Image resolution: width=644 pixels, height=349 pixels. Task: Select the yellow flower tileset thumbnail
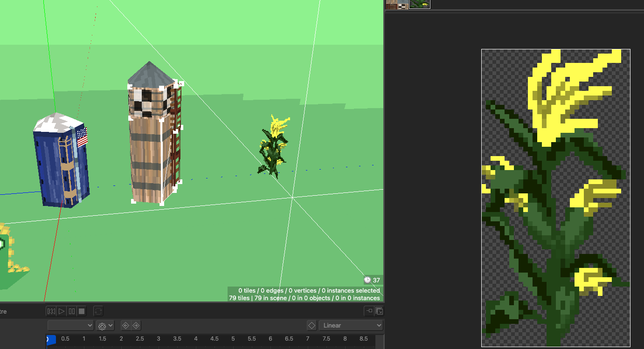(420, 4)
